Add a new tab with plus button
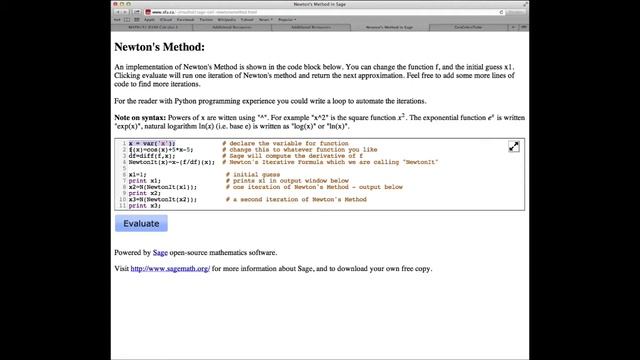The height and width of the screenshot is (360, 640). 513,27
